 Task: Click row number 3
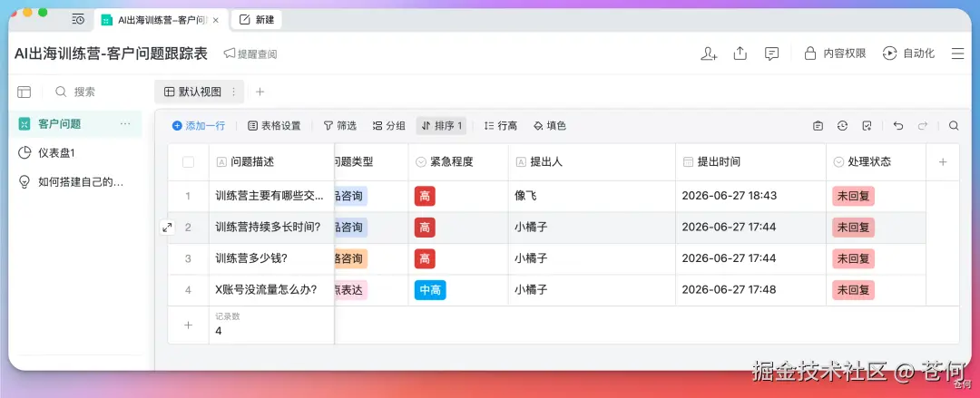[188, 258]
